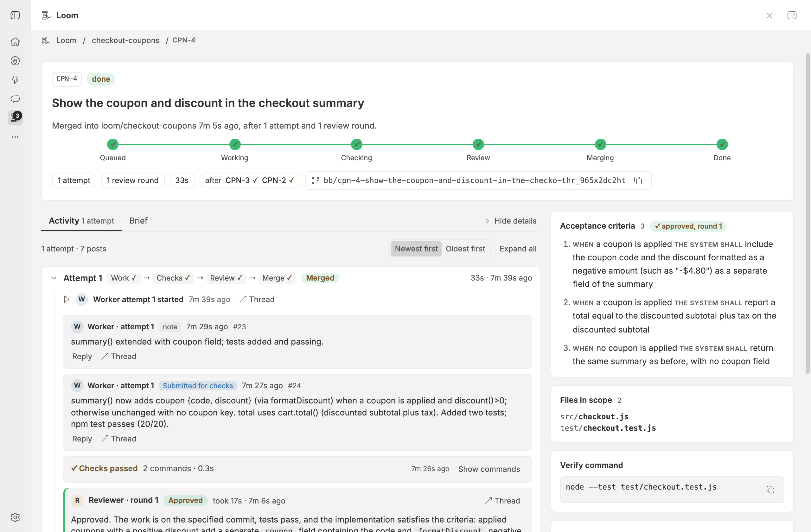Reply to Worker note post #23
This screenshot has width=811, height=532.
(x=82, y=356)
